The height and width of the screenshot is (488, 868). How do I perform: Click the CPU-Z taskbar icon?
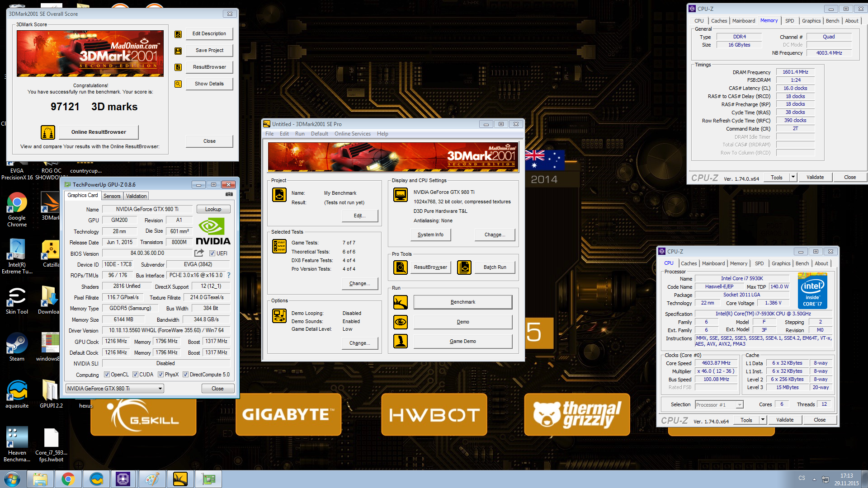tap(123, 479)
